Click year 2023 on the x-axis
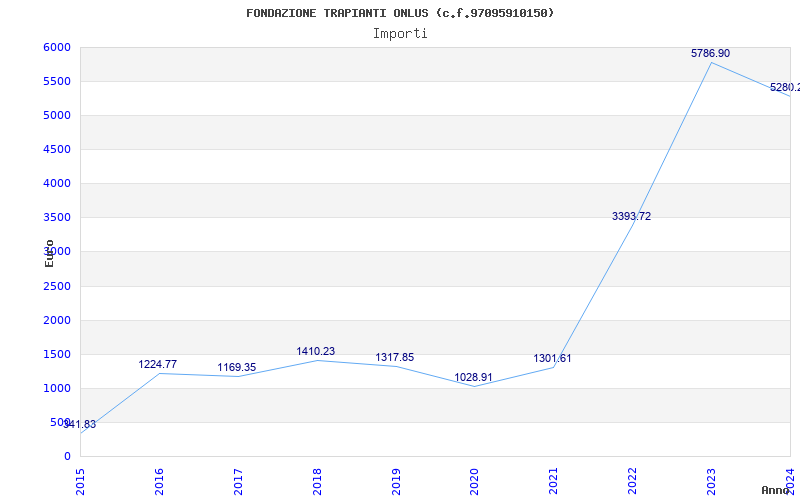Viewport: 800px width, 500px height. point(711,481)
